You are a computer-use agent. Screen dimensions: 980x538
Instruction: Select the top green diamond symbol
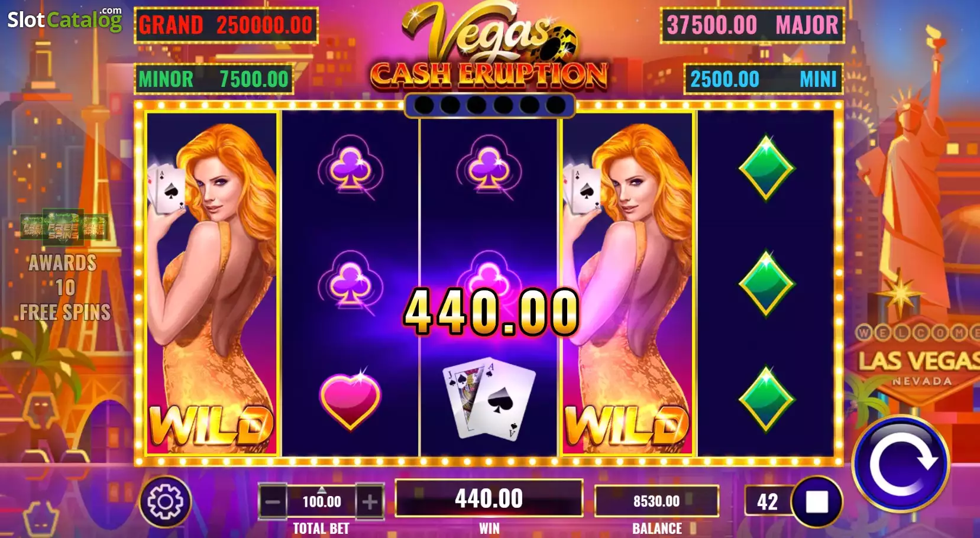766,168
